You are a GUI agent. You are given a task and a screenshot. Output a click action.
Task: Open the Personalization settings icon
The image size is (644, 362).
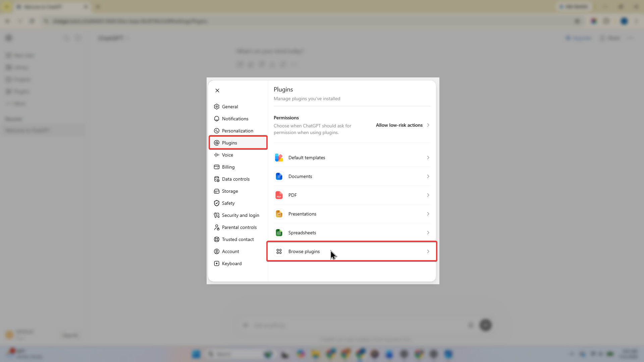(217, 131)
